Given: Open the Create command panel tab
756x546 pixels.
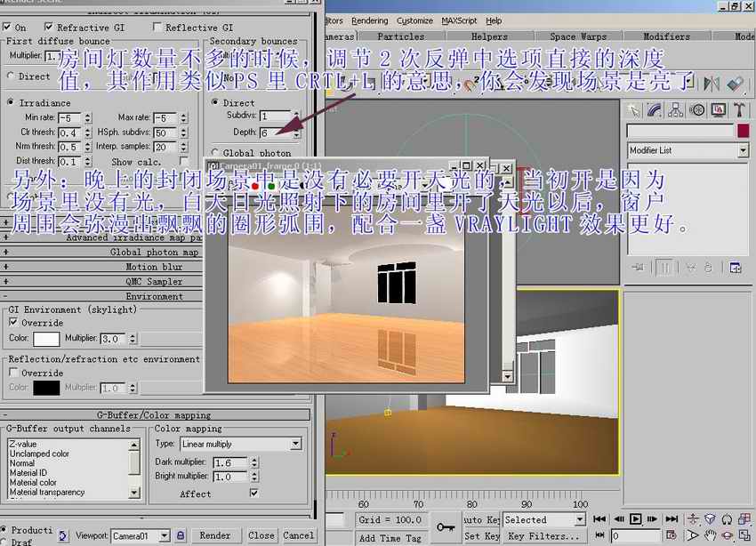Looking at the screenshot, I should 633,110.
